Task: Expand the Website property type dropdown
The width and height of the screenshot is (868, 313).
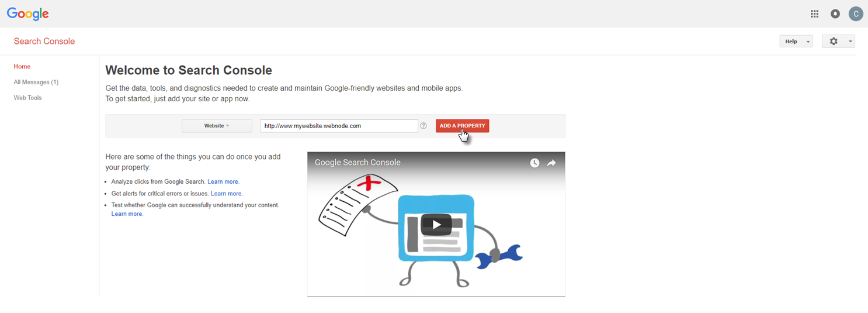Action: coord(217,126)
